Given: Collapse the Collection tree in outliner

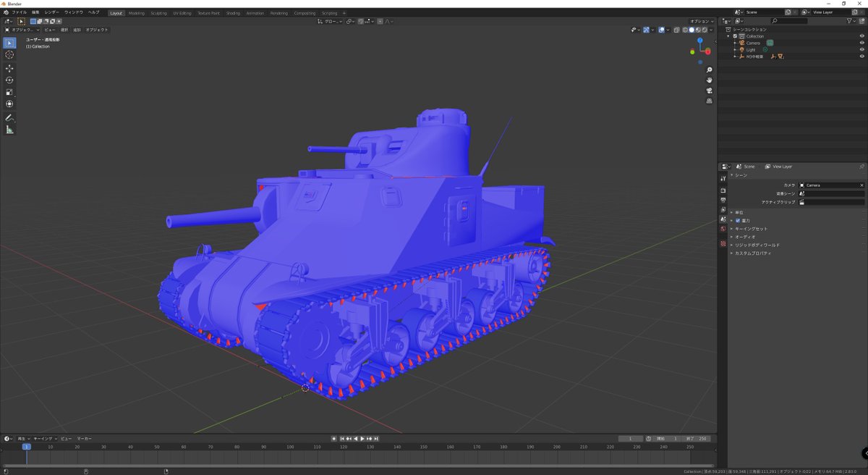Looking at the screenshot, I should click(730, 36).
